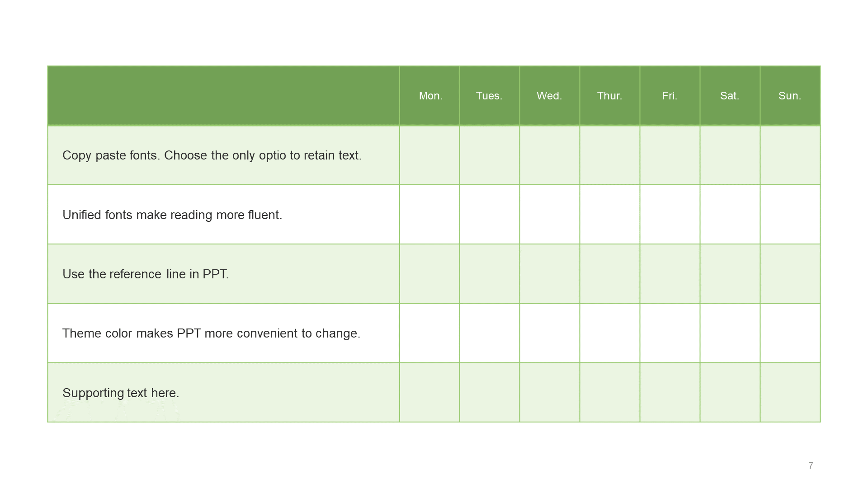Click the empty green top-left header cell

[x=224, y=96]
